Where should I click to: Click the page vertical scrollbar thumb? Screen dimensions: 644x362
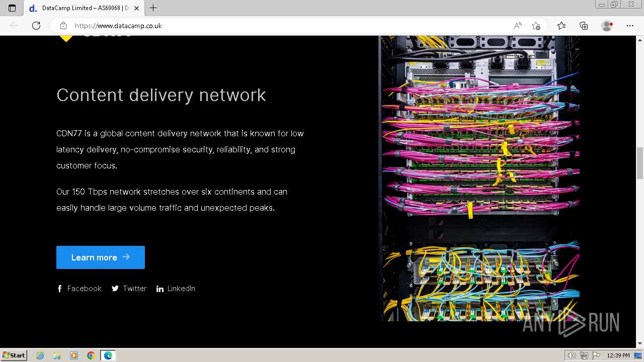tap(640, 163)
